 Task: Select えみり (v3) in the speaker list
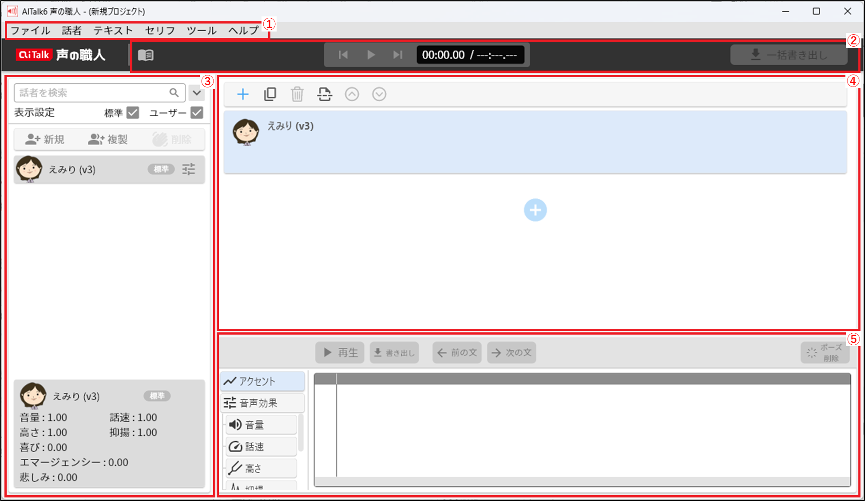(x=109, y=169)
